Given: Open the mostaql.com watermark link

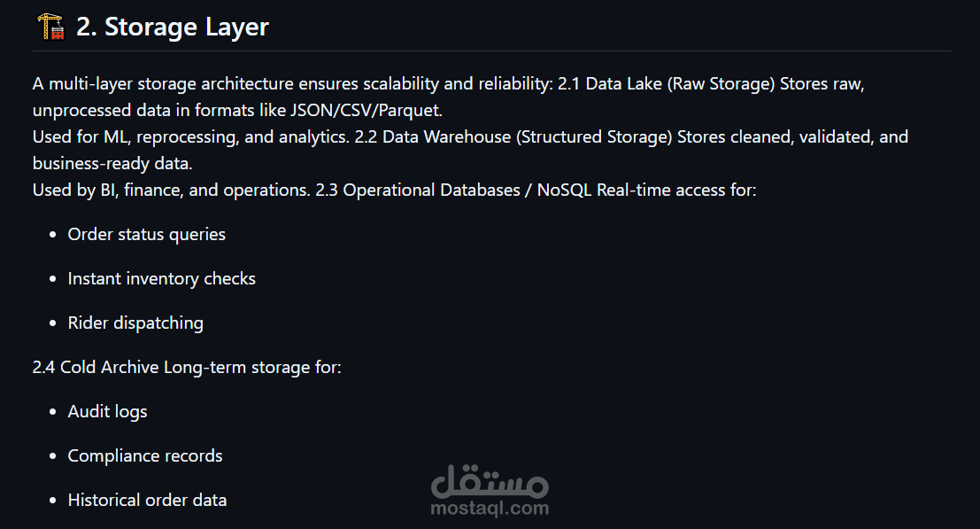Looking at the screenshot, I should pyautogui.click(x=490, y=509).
